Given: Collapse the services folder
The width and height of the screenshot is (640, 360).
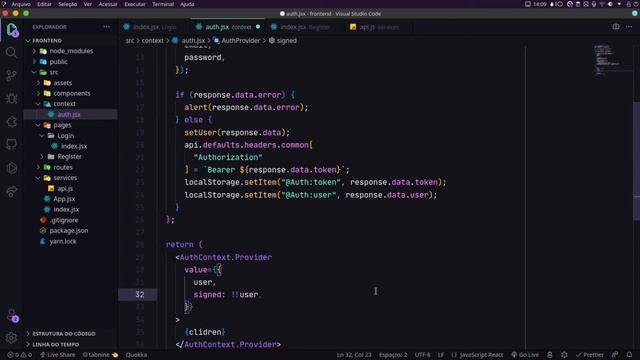Looking at the screenshot, I should (x=71, y=178).
